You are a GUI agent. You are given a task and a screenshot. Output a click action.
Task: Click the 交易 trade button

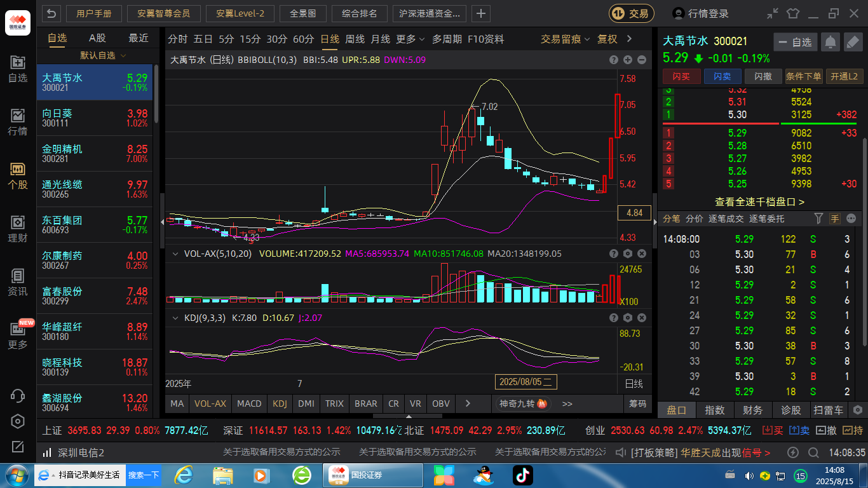click(x=632, y=13)
